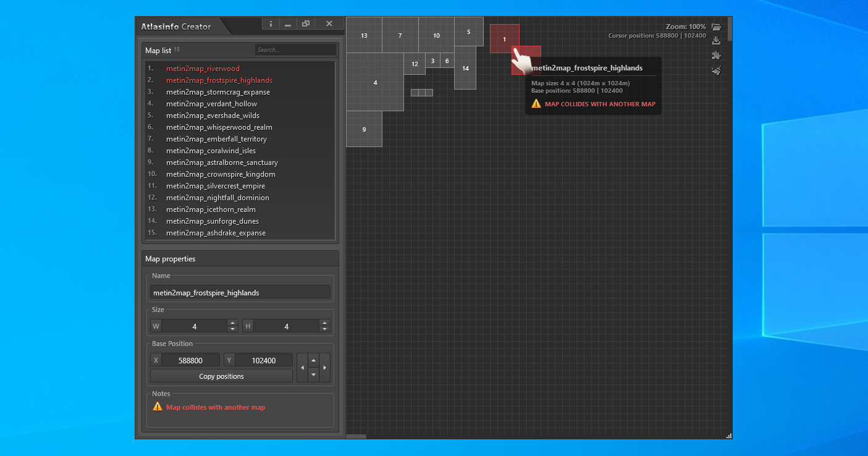Screen dimensions: 868x456
Task: Increase the map height value
Action: coord(324,323)
